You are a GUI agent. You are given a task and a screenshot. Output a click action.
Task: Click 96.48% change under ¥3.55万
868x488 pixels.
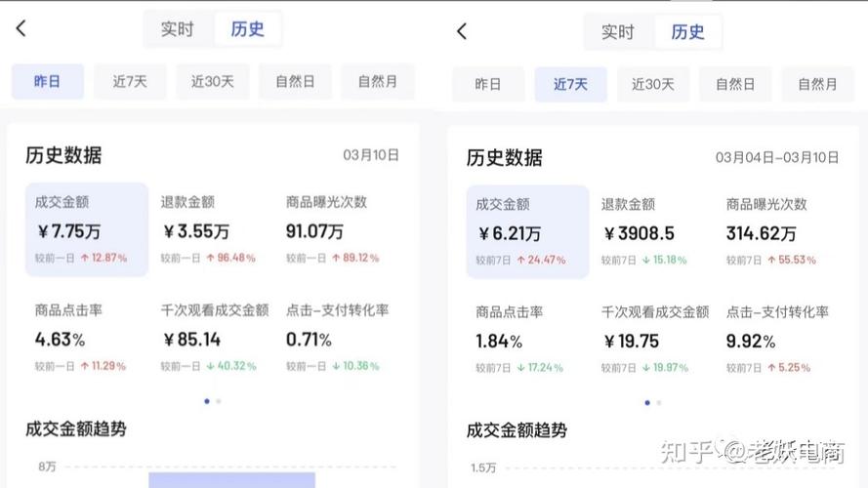pyautogui.click(x=230, y=258)
